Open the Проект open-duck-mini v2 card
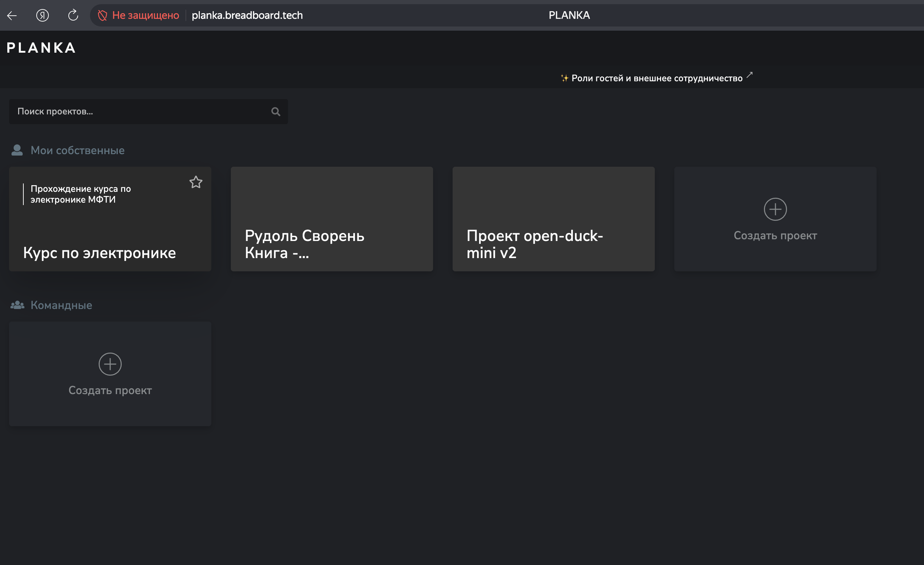This screenshot has height=565, width=924. point(553,219)
